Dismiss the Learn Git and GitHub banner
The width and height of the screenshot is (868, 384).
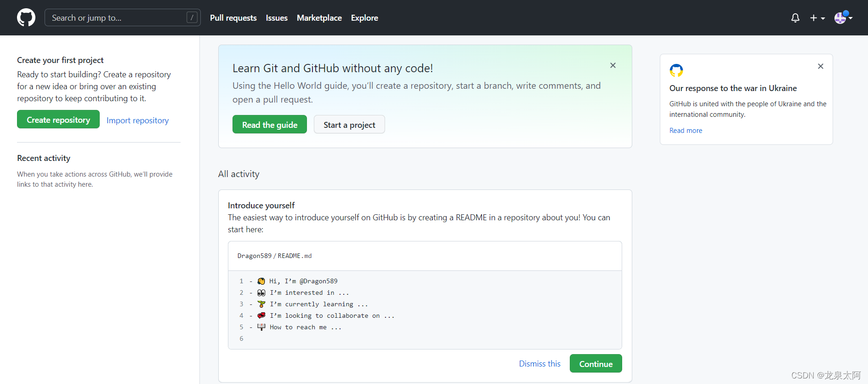pyautogui.click(x=613, y=65)
